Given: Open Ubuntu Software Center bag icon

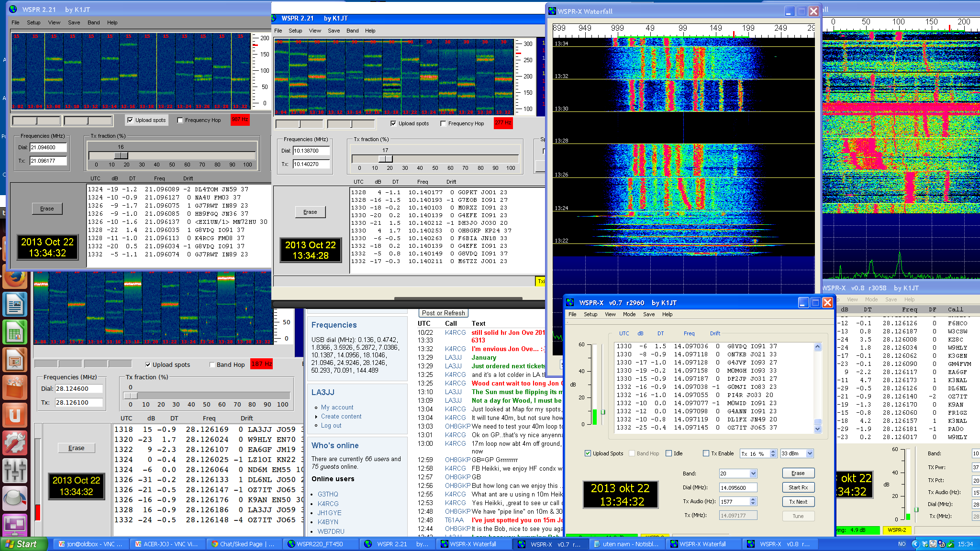Looking at the screenshot, I should (15, 387).
